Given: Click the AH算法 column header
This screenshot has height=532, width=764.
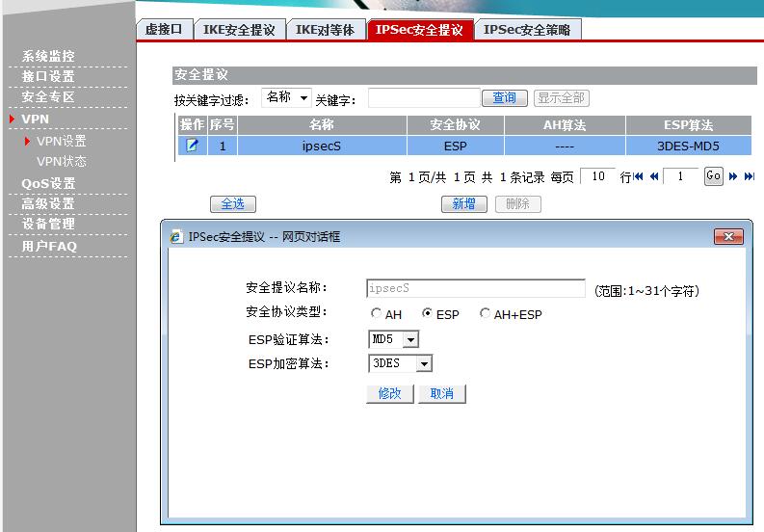Looking at the screenshot, I should coord(565,125).
